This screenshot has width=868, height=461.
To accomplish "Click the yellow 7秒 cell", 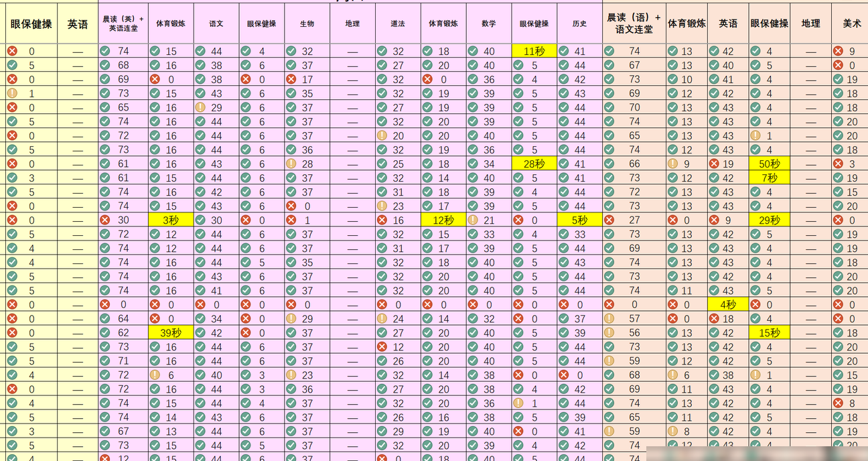I will 769,178.
